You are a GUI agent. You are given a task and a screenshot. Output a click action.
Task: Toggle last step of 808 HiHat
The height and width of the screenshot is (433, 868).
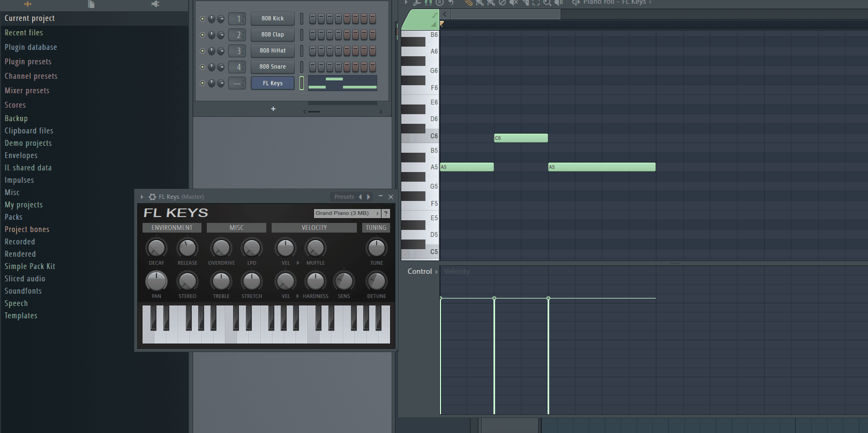(372, 51)
